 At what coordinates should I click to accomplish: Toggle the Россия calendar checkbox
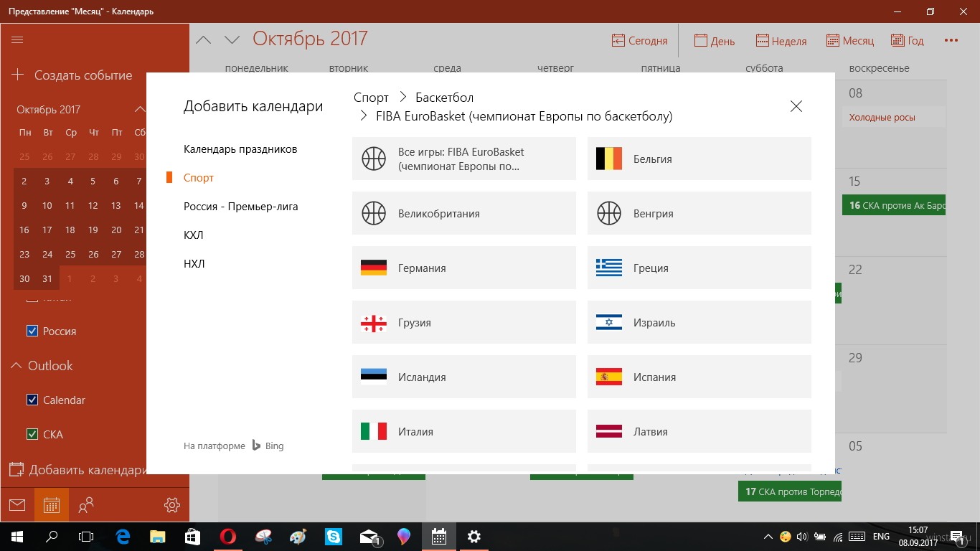32,331
